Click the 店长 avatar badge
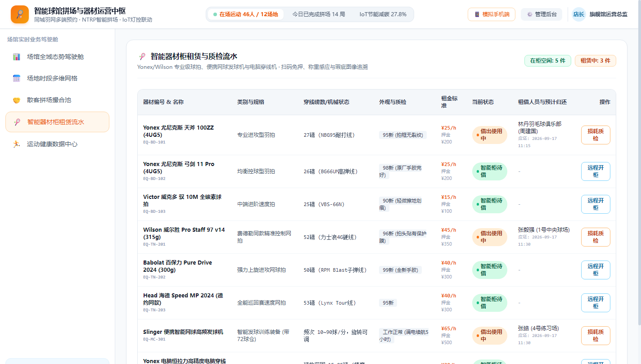The width and height of the screenshot is (641, 364). [x=578, y=14]
